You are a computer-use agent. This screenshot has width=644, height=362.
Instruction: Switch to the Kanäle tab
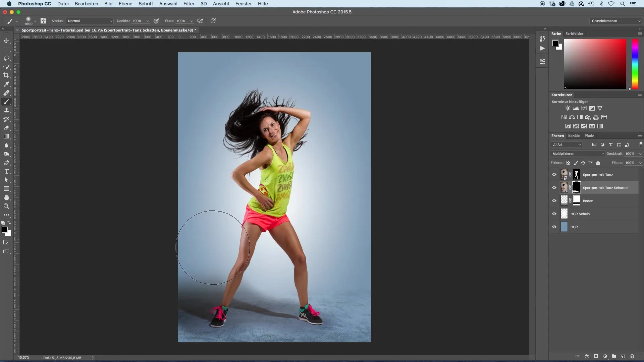(x=574, y=136)
